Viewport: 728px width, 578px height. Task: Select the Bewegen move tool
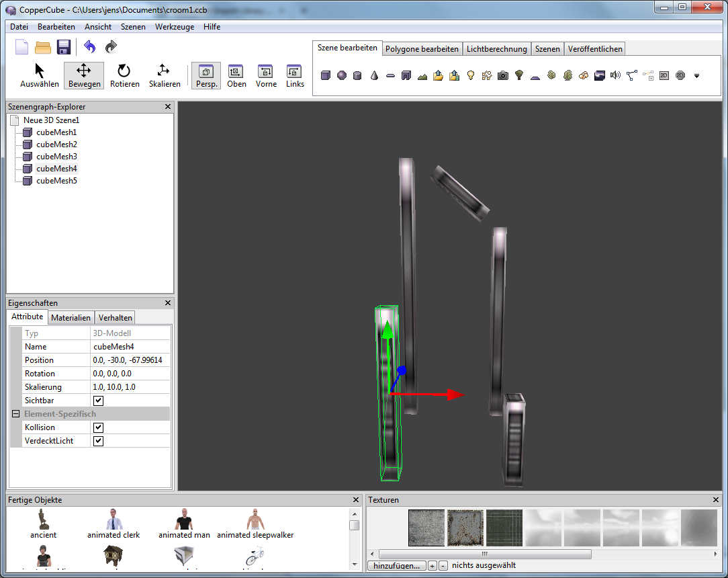pos(84,75)
